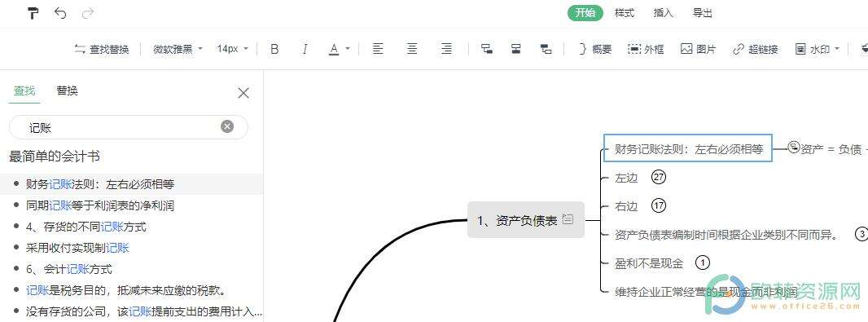868x322 pixels.
Task: Select result 采用收付实现制记账
Action: coord(131,248)
